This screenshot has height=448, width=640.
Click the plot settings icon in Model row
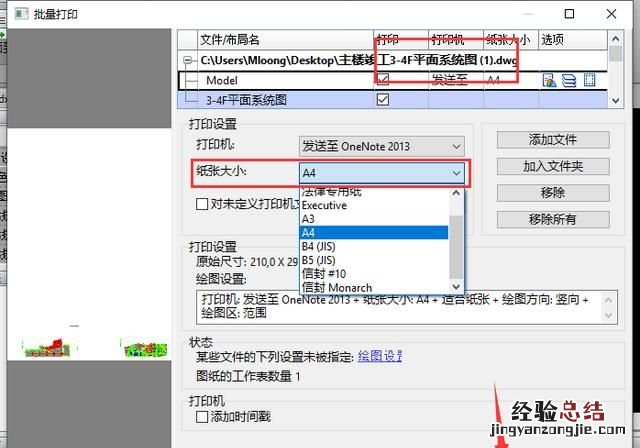(x=549, y=80)
